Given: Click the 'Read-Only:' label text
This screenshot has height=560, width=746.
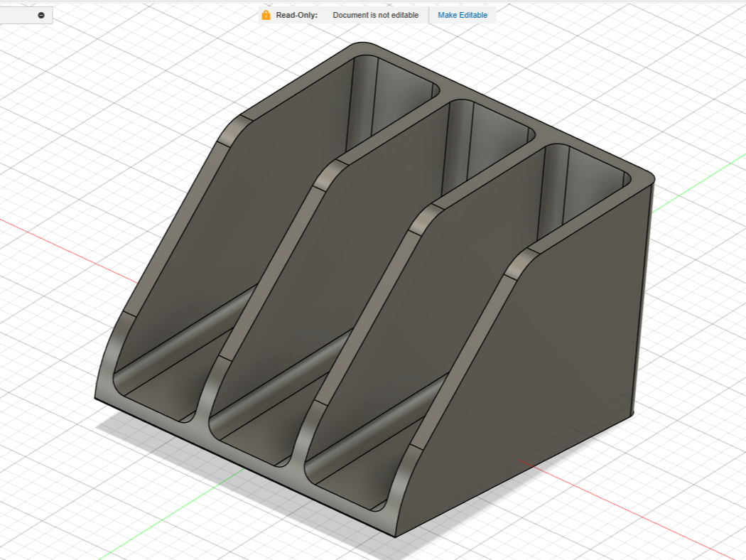Looking at the screenshot, I should [296, 15].
